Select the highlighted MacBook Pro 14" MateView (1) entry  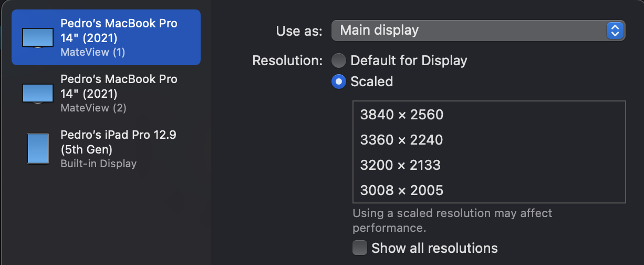(106, 37)
